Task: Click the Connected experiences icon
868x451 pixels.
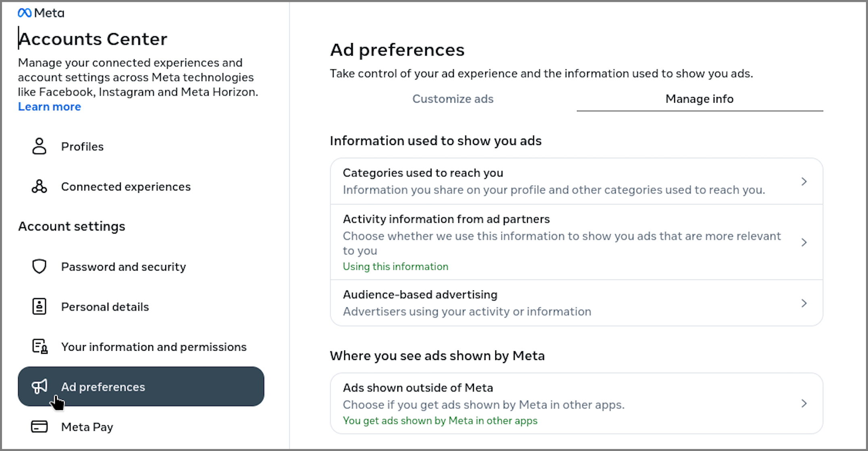Action: pos(39,186)
